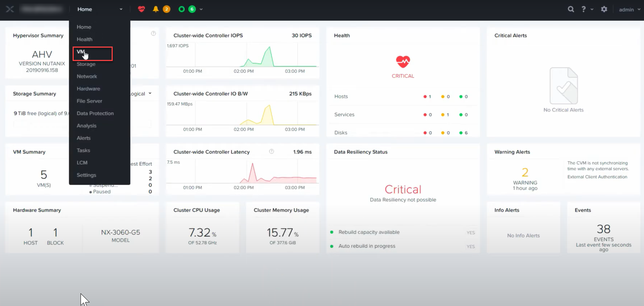Click the Nutanix X logo icon
Image resolution: width=644 pixels, height=306 pixels.
[10, 9]
